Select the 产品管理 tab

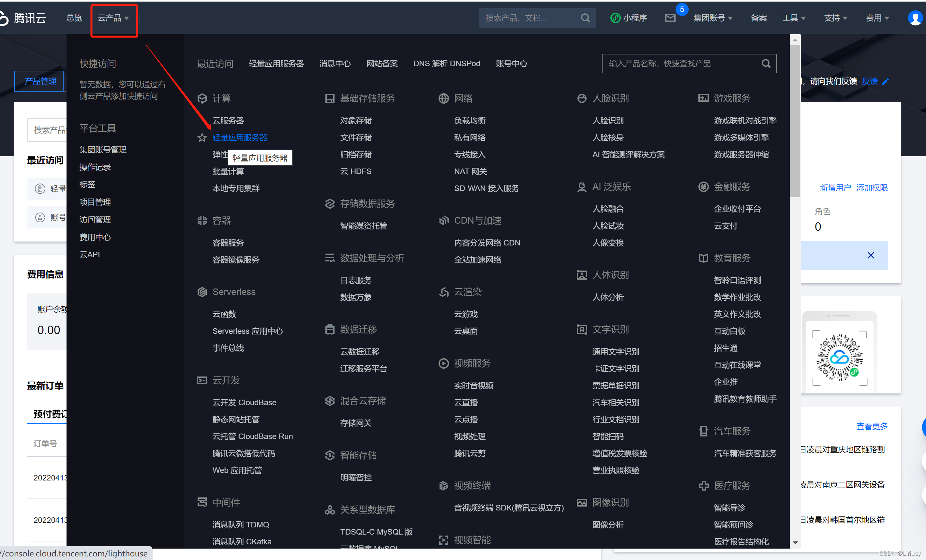point(40,81)
